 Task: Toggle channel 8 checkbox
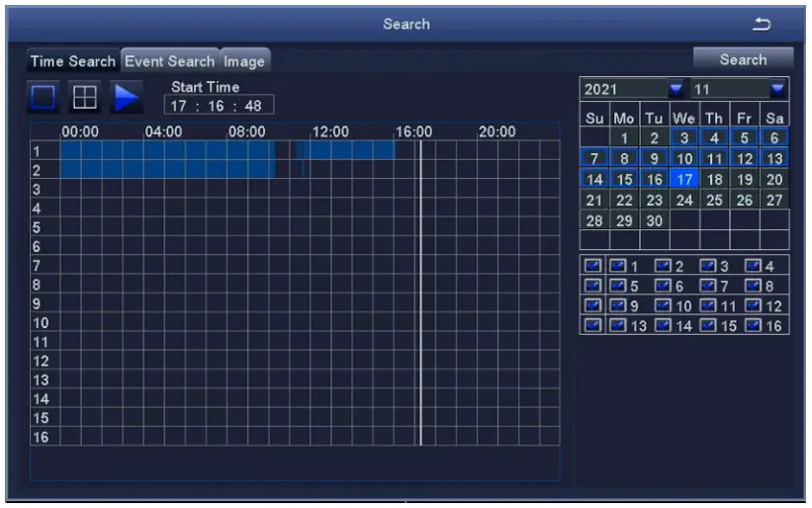pos(753,286)
